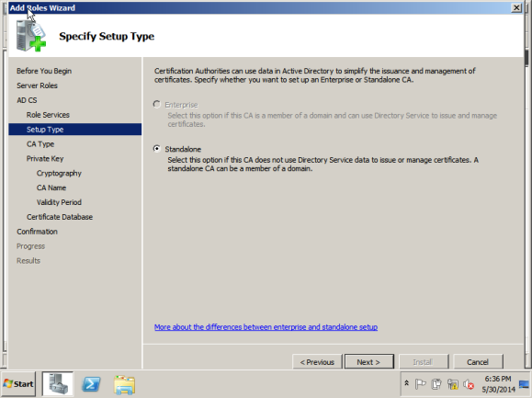The height and width of the screenshot is (398, 532).
Task: Open Server Manager from the taskbar
Action: [x=58, y=383]
